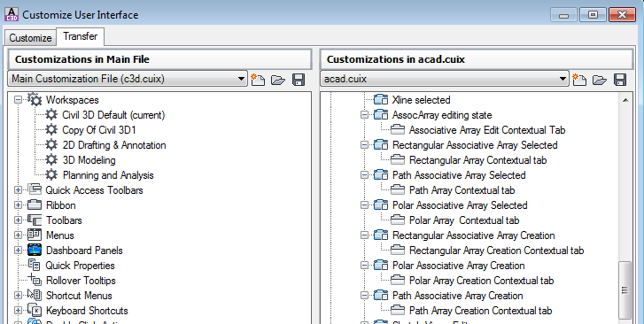Click gear icon for Planning and Analysis
644x324 pixels.
[x=51, y=175]
